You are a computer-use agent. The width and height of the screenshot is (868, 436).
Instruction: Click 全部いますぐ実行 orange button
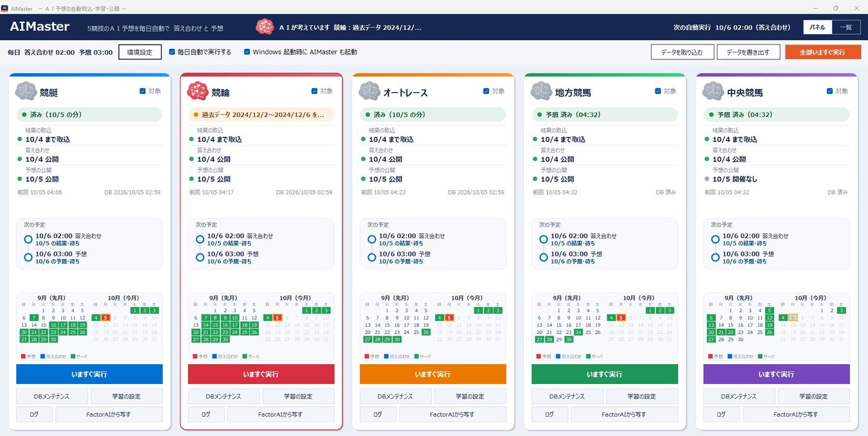[x=823, y=52]
